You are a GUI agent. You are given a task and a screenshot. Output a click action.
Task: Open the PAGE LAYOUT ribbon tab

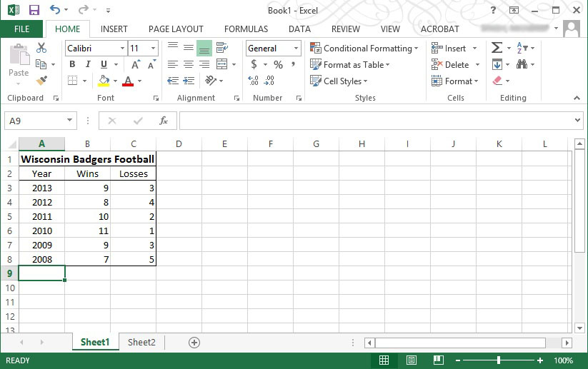176,29
